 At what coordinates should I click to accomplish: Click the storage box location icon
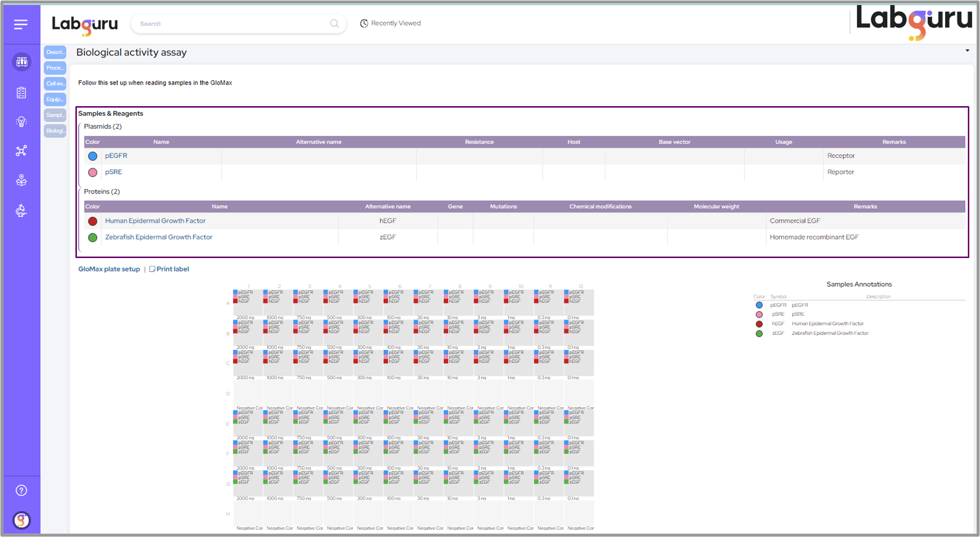[21, 181]
